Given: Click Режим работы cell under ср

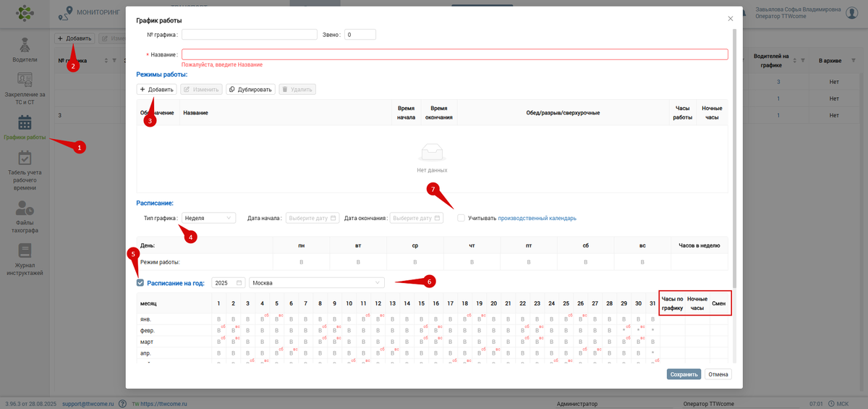Looking at the screenshot, I should [415, 262].
